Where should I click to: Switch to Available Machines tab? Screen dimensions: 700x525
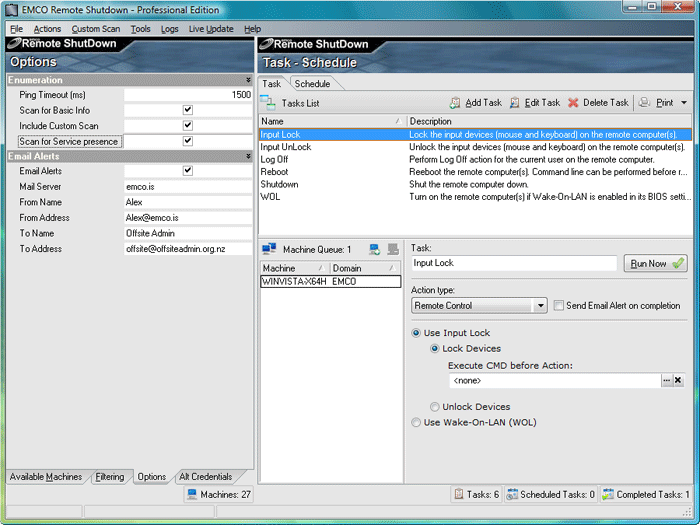[x=46, y=477]
